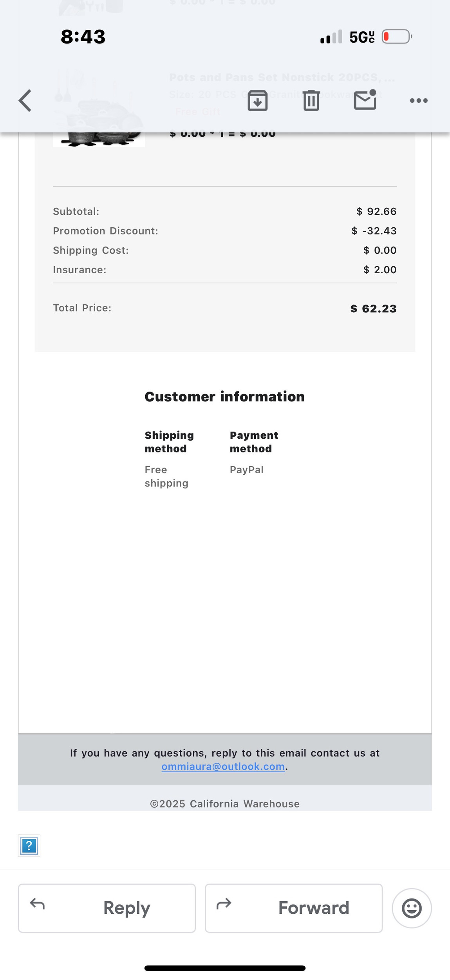The height and width of the screenshot is (980, 450).
Task: Archive this email
Action: [257, 101]
